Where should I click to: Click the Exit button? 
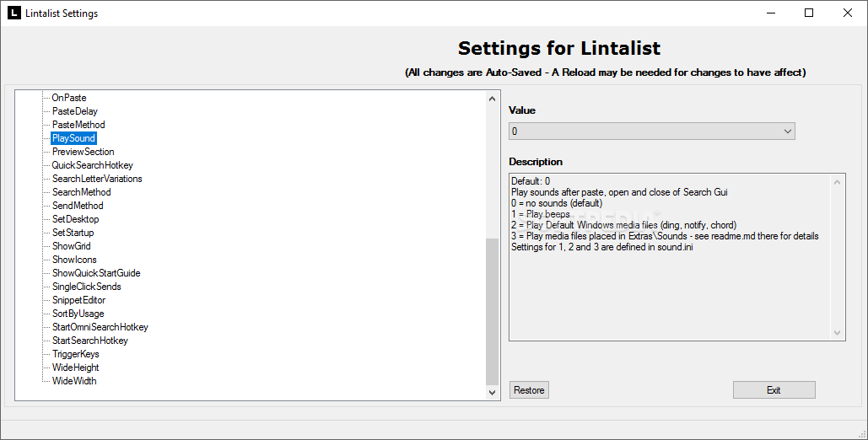774,389
